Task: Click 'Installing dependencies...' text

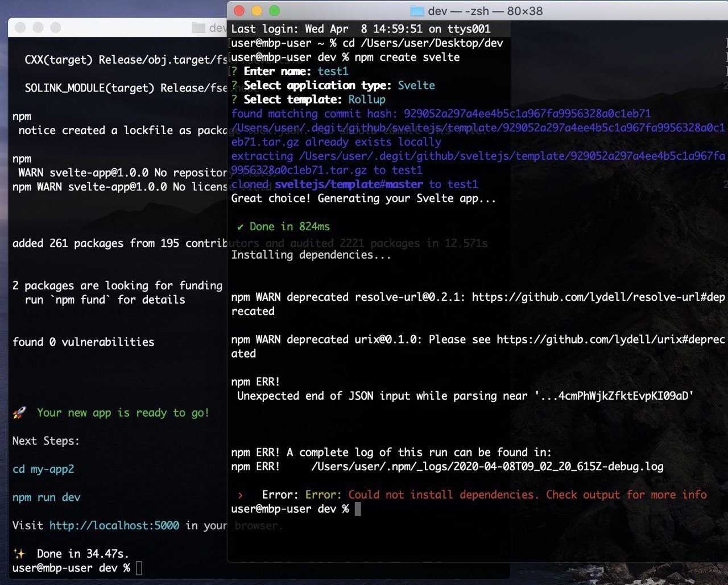Action: click(x=311, y=255)
